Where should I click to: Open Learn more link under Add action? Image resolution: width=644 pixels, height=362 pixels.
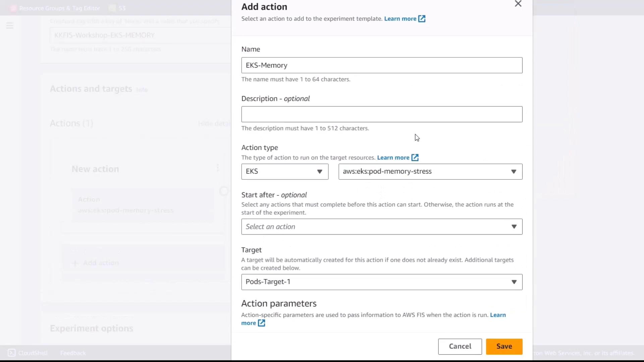pos(400,19)
